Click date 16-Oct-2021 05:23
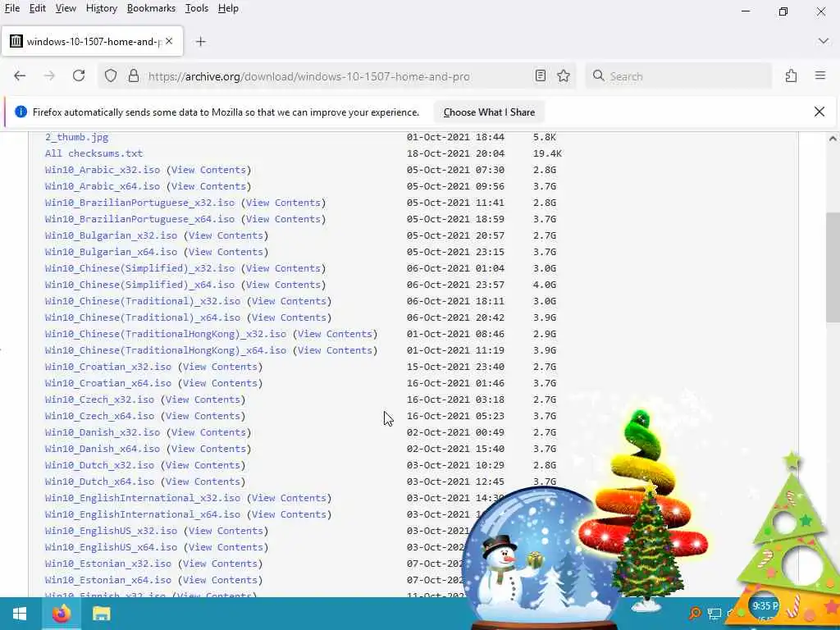This screenshot has height=630, width=840. click(x=455, y=416)
